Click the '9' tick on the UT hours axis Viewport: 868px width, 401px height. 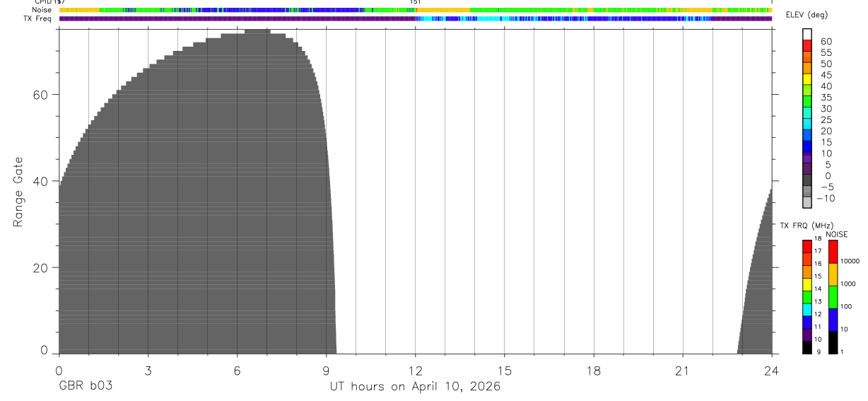point(326,370)
